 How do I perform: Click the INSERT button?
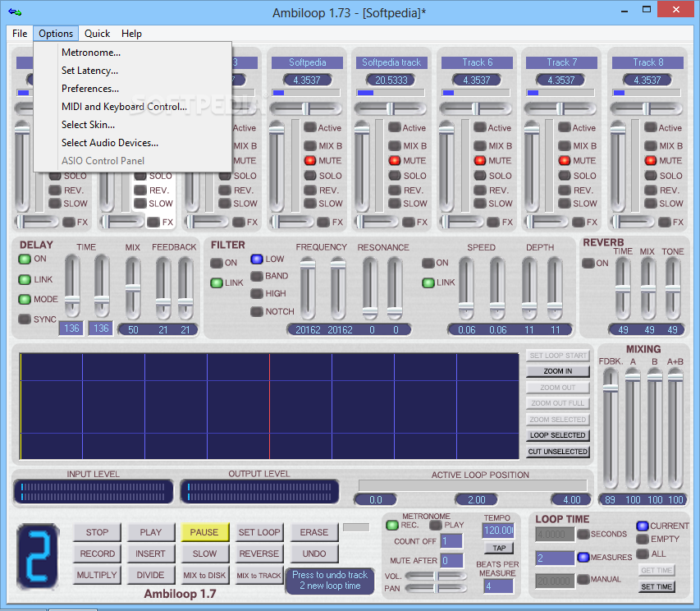point(150,554)
